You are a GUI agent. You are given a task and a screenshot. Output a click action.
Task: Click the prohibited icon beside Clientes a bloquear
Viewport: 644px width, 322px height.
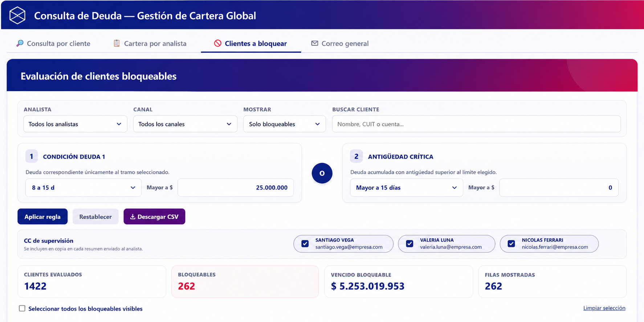coord(218,43)
